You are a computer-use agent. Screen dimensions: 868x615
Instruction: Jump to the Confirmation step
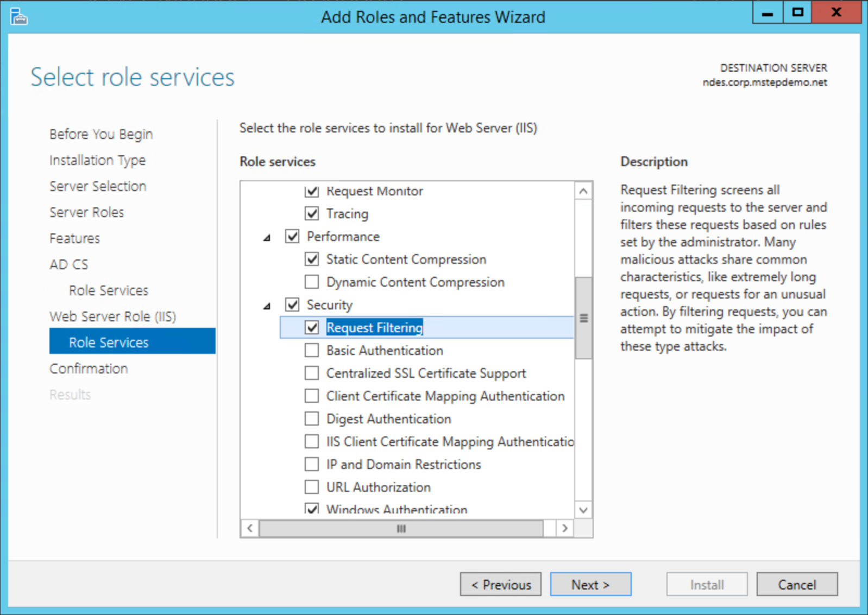89,369
